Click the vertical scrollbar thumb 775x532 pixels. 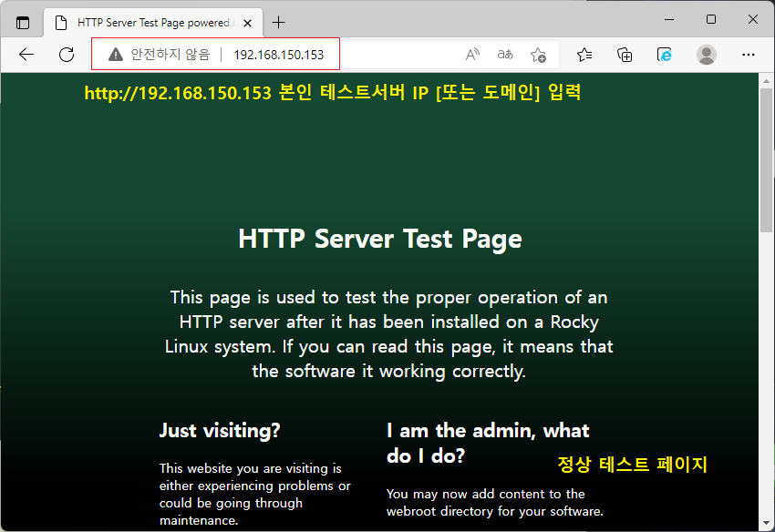click(767, 160)
